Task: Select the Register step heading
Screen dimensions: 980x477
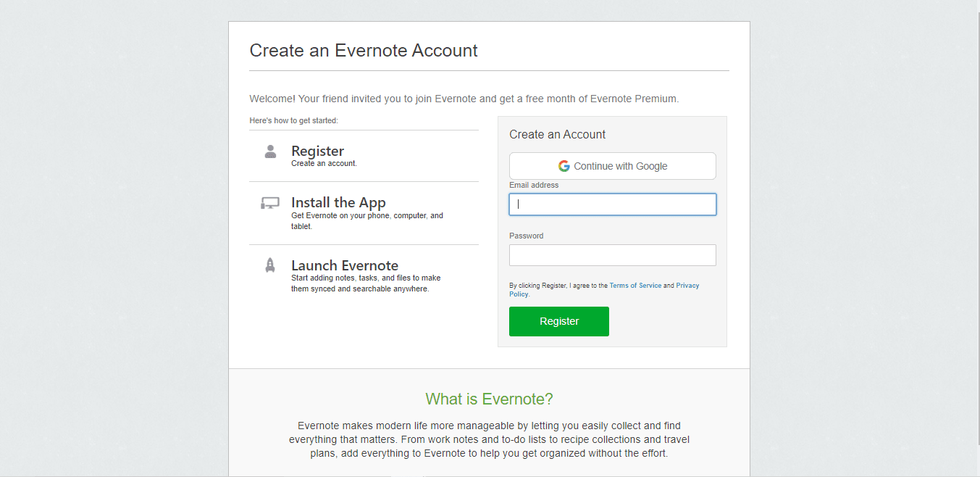Action: click(317, 151)
